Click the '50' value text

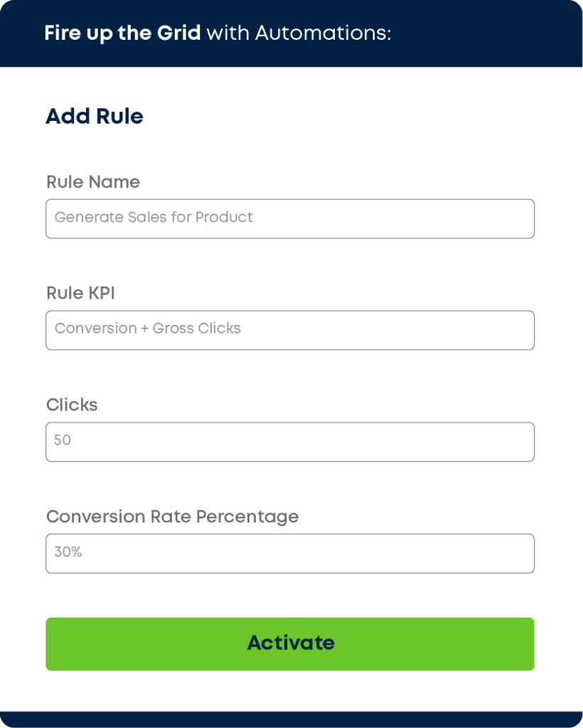pos(63,440)
